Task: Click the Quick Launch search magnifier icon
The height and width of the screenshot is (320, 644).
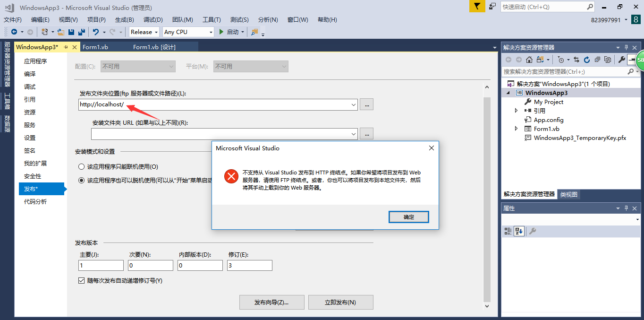Action: pos(590,7)
